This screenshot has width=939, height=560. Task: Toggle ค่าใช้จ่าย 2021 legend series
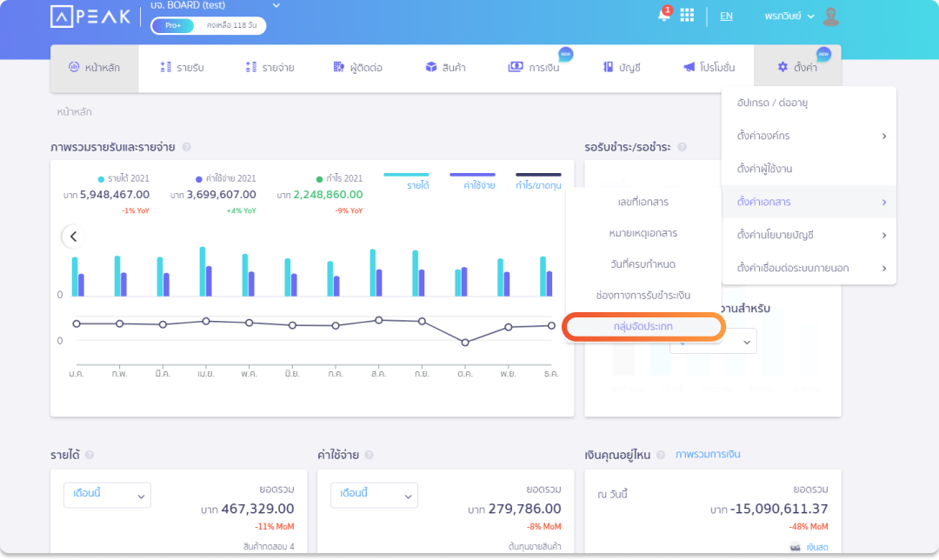226,178
